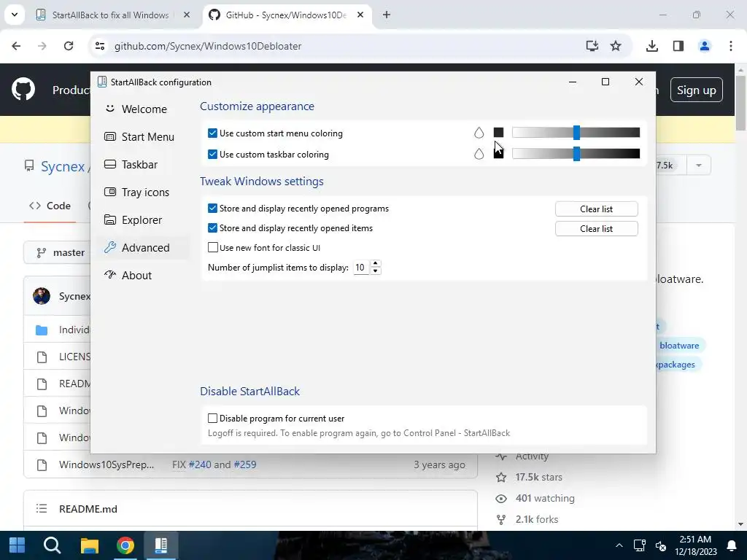Click the address bar URL
747x560 pixels.
click(208, 46)
